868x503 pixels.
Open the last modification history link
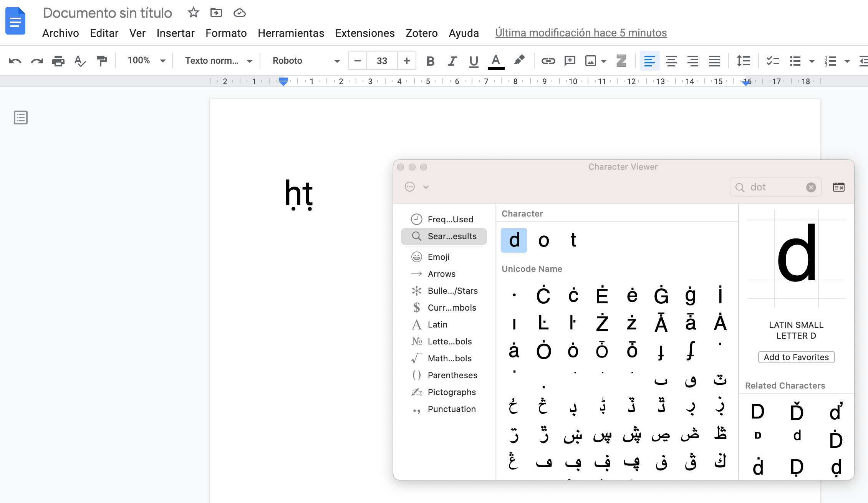coord(581,33)
